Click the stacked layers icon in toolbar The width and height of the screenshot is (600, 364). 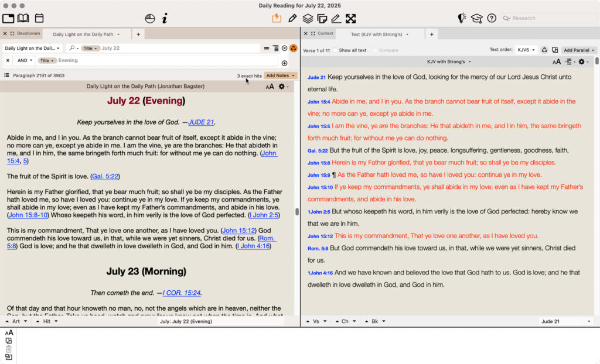[307, 18]
